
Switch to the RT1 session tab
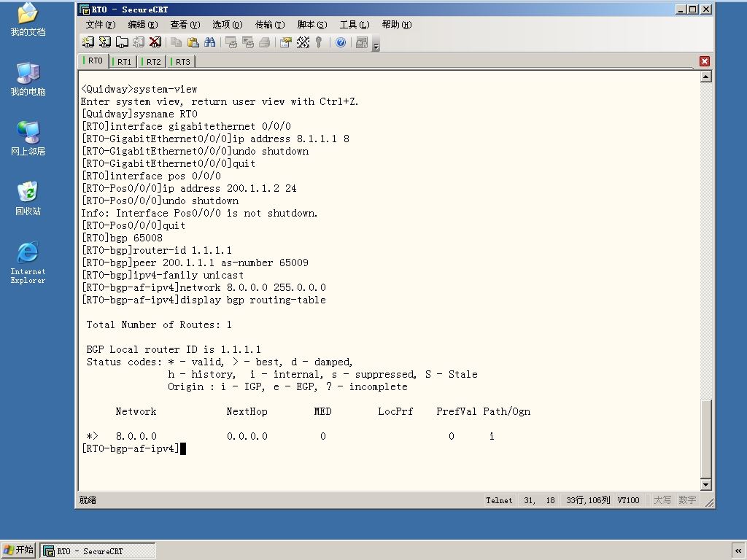123,62
